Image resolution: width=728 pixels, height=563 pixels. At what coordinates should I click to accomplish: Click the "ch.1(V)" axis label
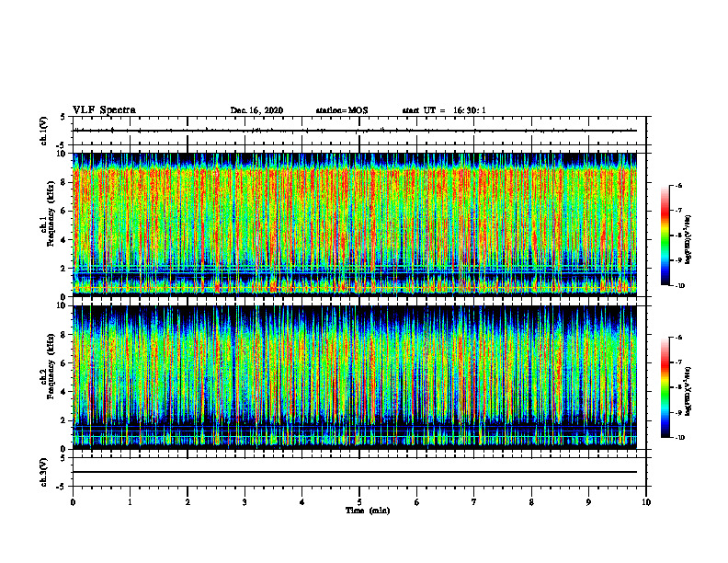[44, 131]
